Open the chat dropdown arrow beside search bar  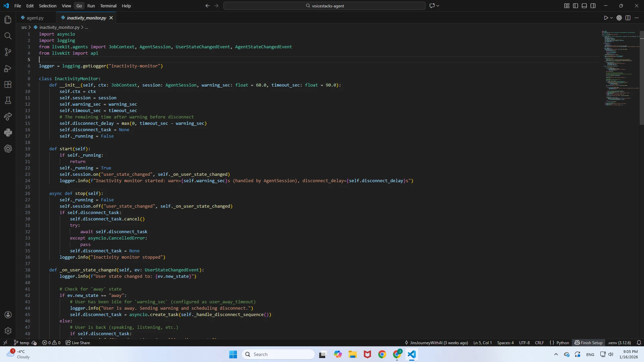[438, 6]
